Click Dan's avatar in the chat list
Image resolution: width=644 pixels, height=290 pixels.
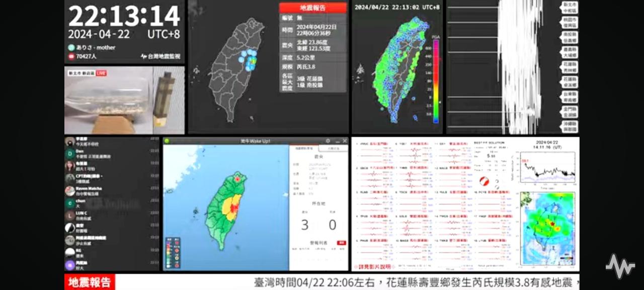pyautogui.click(x=70, y=154)
